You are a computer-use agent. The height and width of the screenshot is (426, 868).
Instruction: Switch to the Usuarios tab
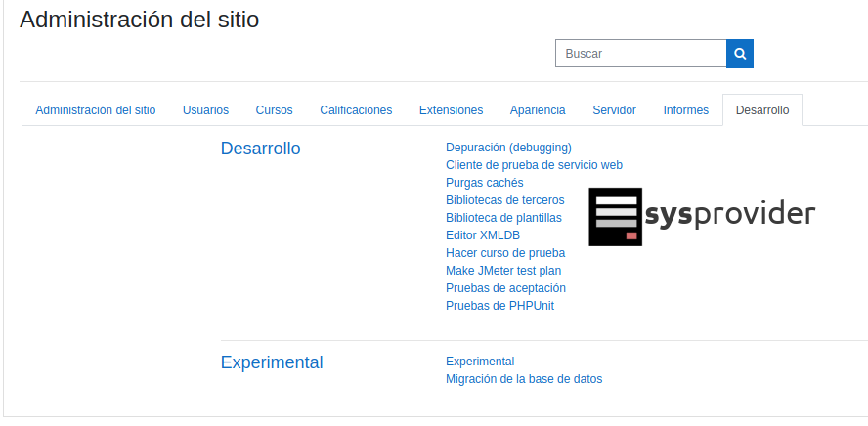(x=205, y=110)
